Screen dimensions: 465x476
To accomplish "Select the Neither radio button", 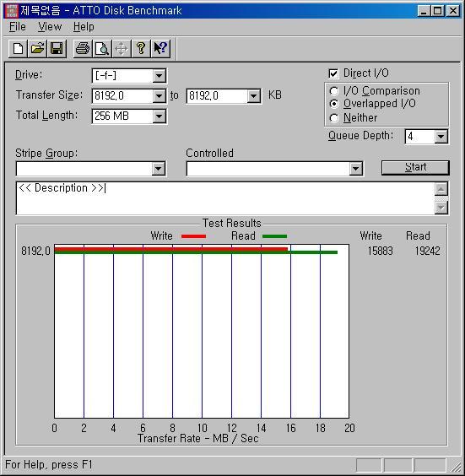I will tap(334, 118).
